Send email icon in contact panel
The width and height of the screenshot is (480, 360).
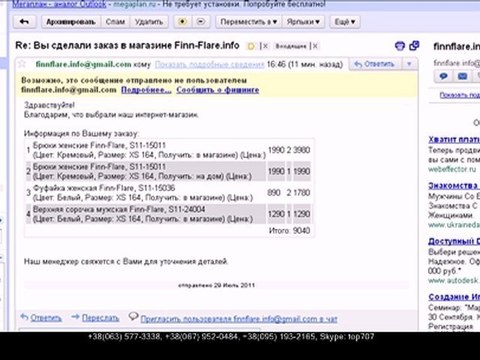tap(463, 76)
